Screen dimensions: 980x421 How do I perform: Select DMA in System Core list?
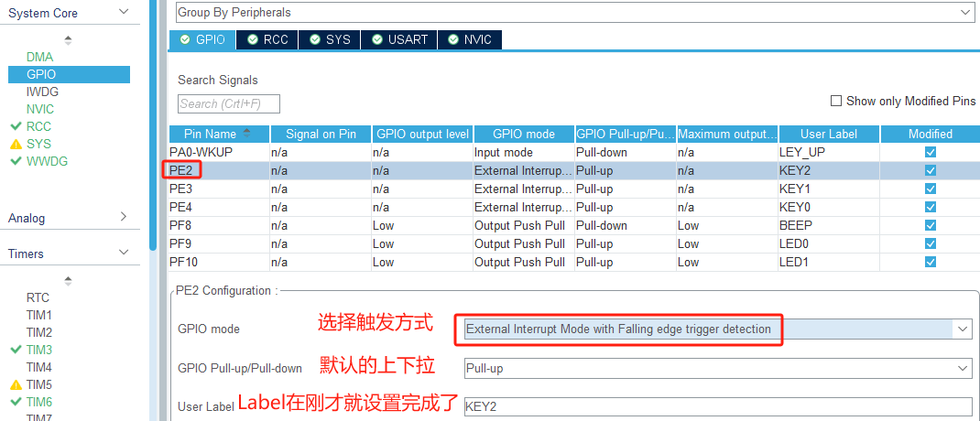(39, 57)
